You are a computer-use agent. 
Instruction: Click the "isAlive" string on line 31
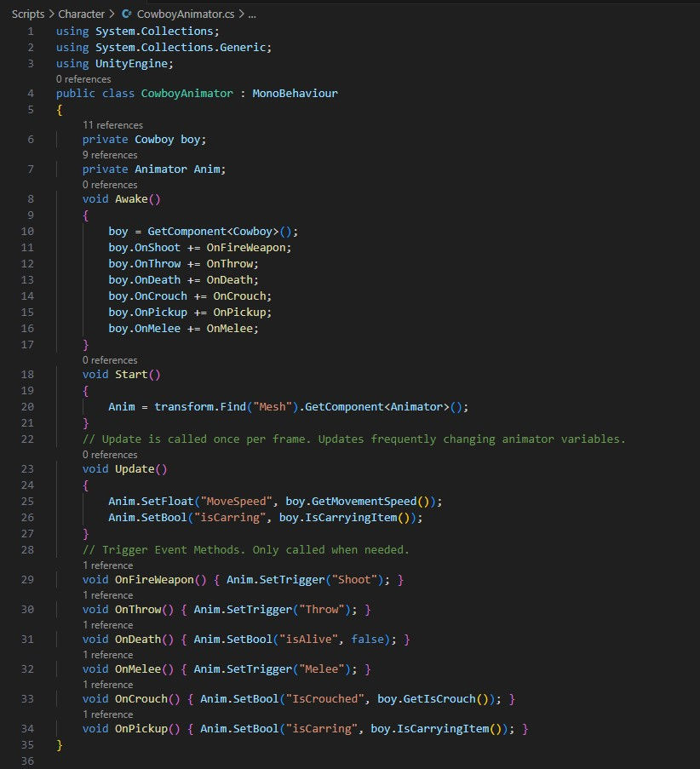click(308, 640)
